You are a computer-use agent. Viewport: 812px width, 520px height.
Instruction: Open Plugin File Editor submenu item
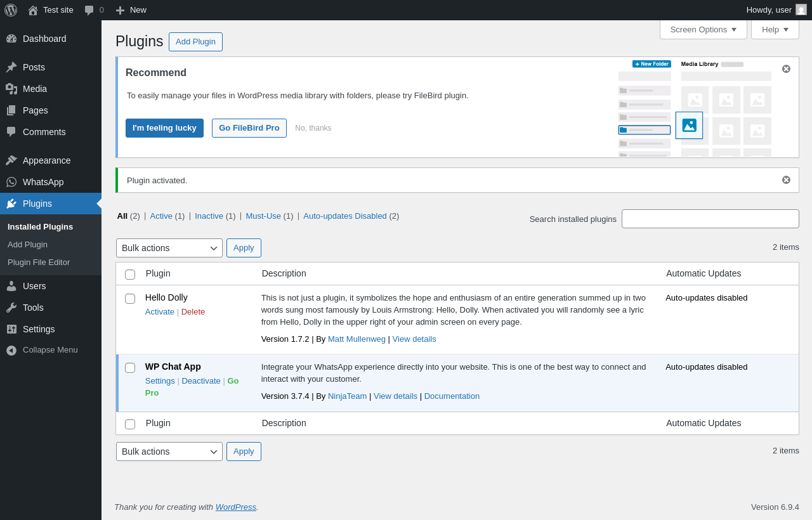tap(39, 263)
